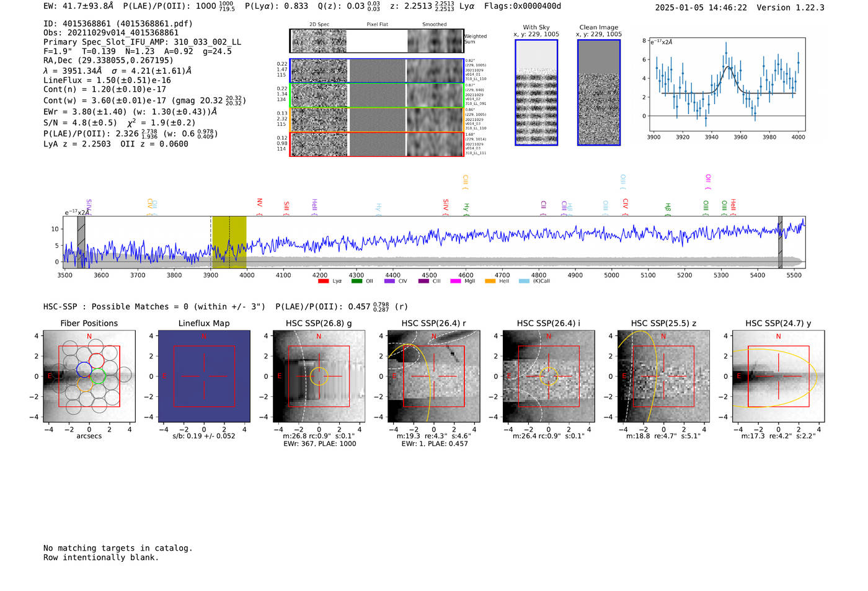
Task: Select 'LineFlux = 1.50(±0.51)e-16' text
Action: [107, 80]
